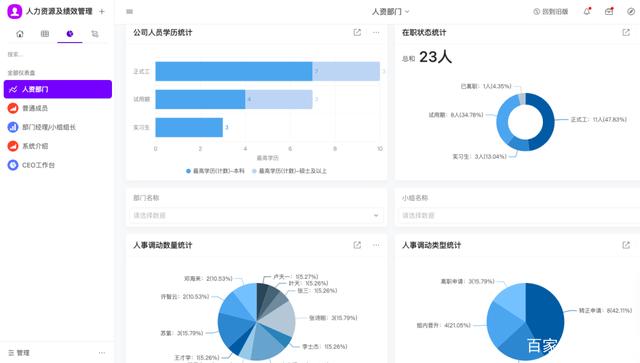Open the 人资部门 title dropdown
This screenshot has height=363, width=640.
(x=390, y=11)
